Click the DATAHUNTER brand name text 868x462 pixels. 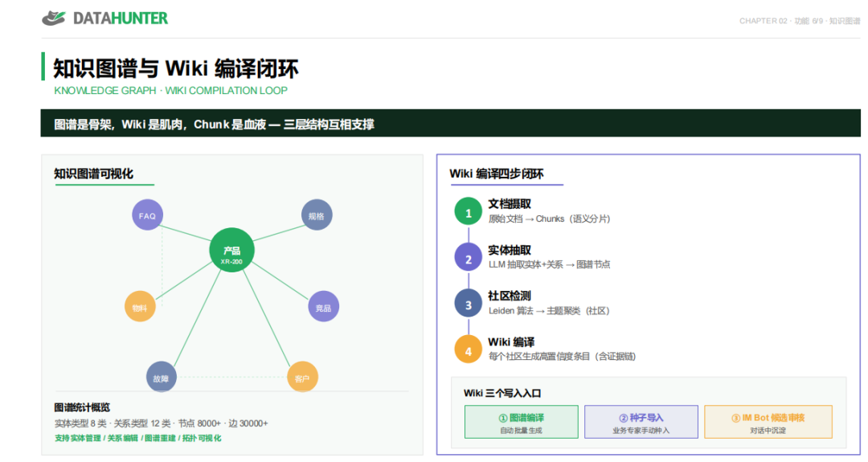(x=121, y=18)
